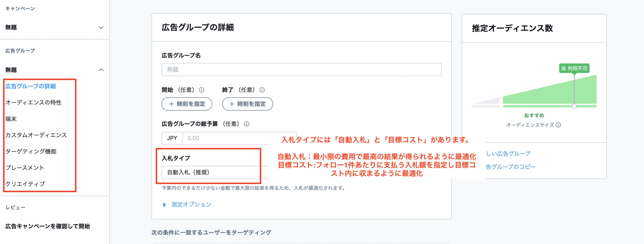Click the info icon next to 開始 (任意)
This screenshot has width=644, height=244.
click(x=202, y=90)
